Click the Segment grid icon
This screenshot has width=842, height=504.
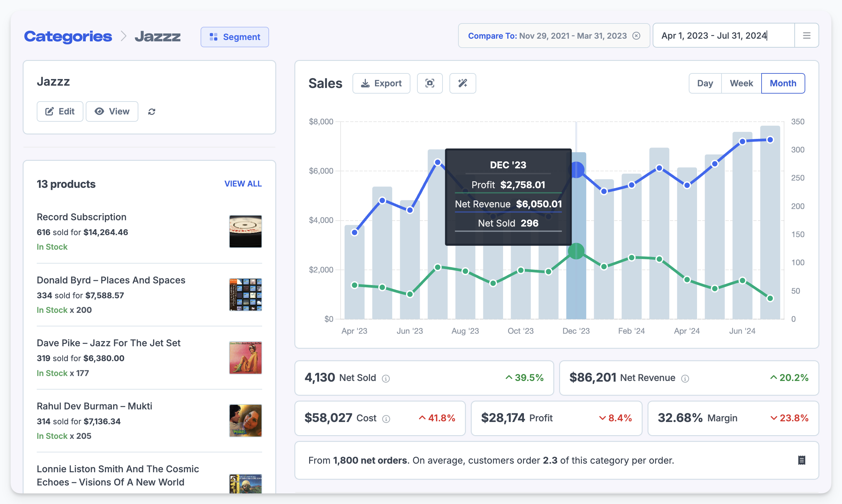213,37
